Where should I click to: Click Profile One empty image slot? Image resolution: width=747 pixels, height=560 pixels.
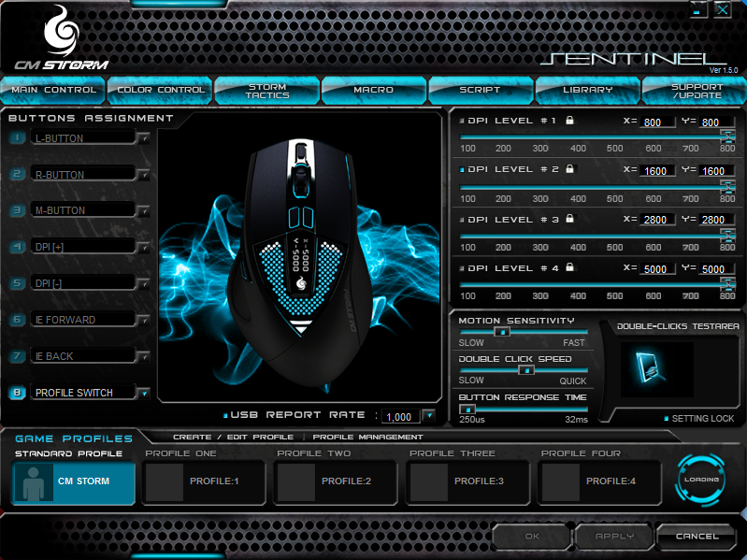click(x=164, y=481)
